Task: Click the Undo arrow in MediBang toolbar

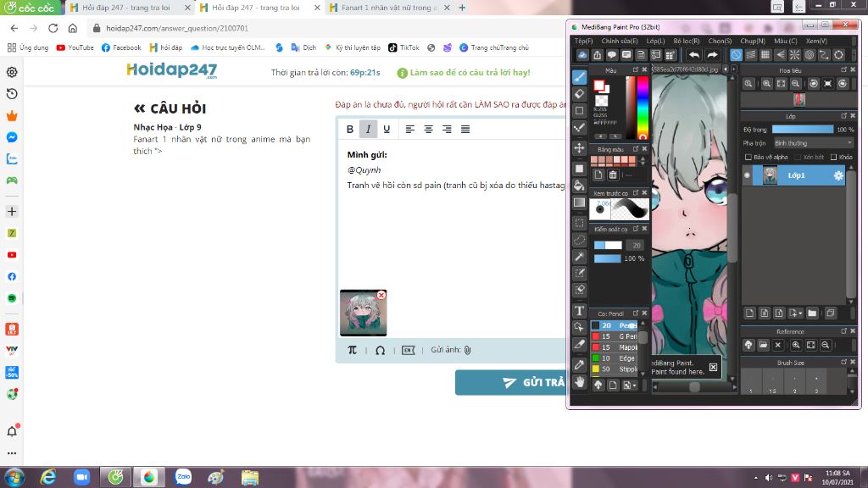Action: tap(693, 55)
